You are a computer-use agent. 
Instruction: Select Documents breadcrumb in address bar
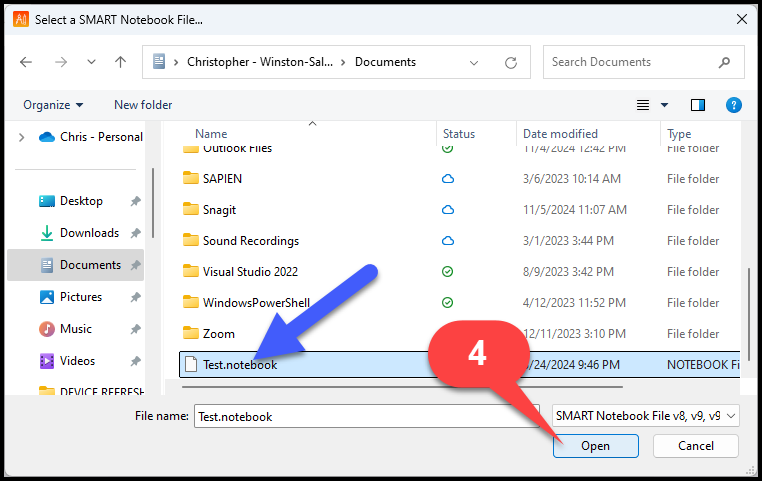click(385, 62)
